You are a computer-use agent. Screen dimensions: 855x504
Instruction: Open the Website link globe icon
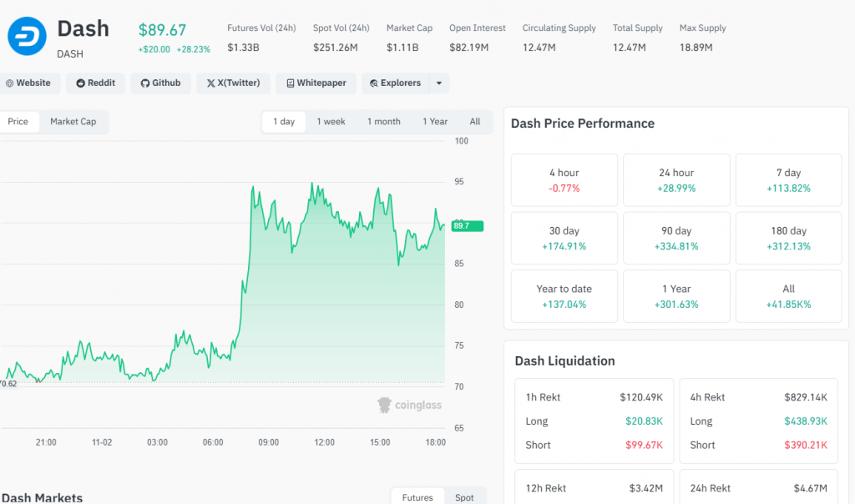tap(10, 83)
